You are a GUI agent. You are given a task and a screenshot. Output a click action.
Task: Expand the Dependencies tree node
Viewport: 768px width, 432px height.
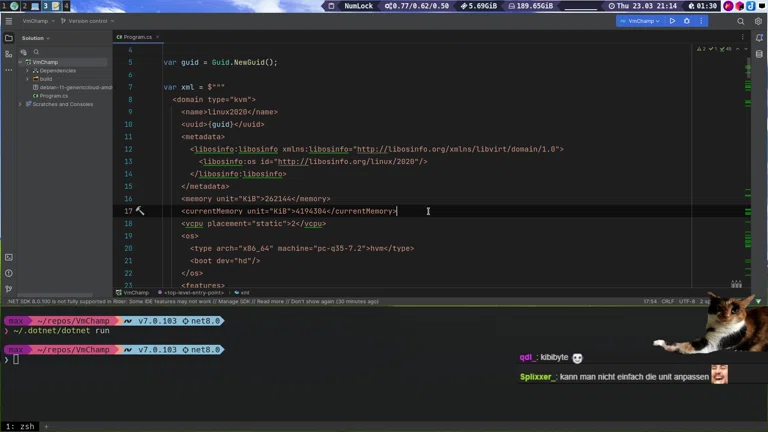pyautogui.click(x=27, y=71)
